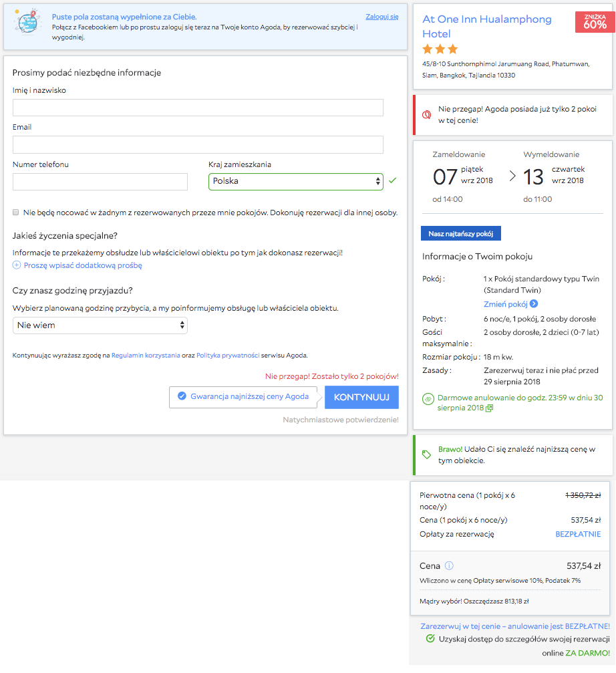This screenshot has width=616, height=673.
Task: Open Darmowe anulowanie policy link
Action: 520,402
